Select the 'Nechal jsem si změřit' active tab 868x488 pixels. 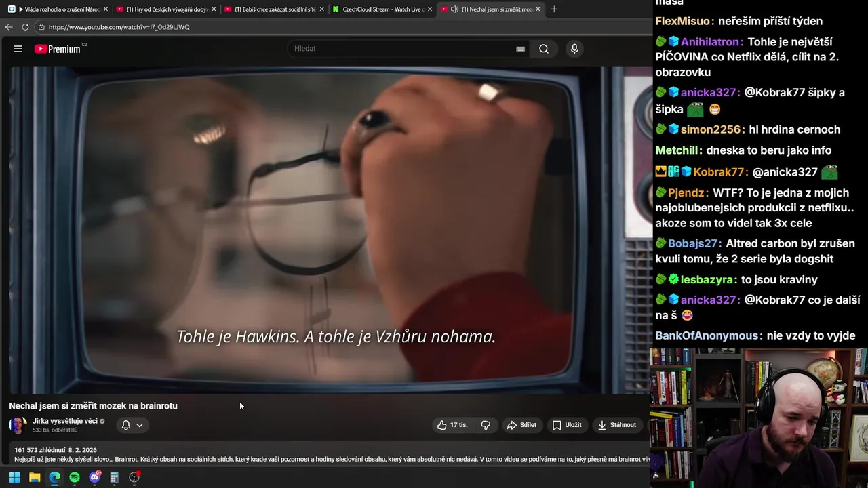491,9
